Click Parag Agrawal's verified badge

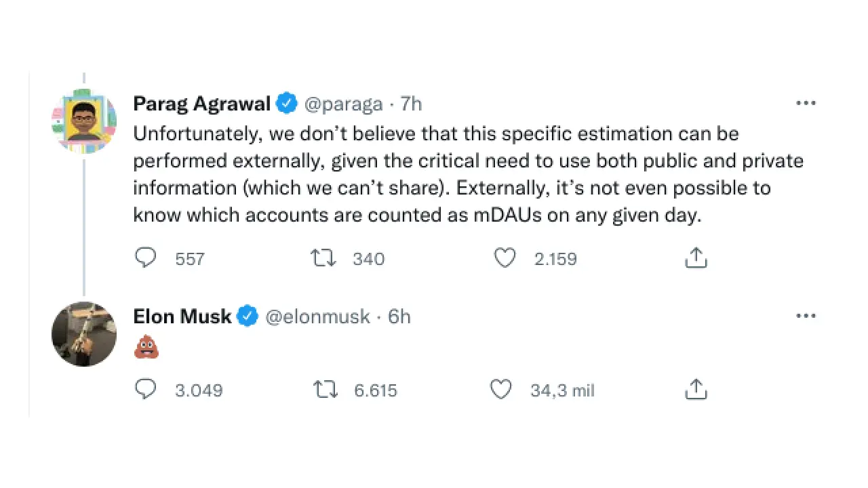(x=287, y=104)
